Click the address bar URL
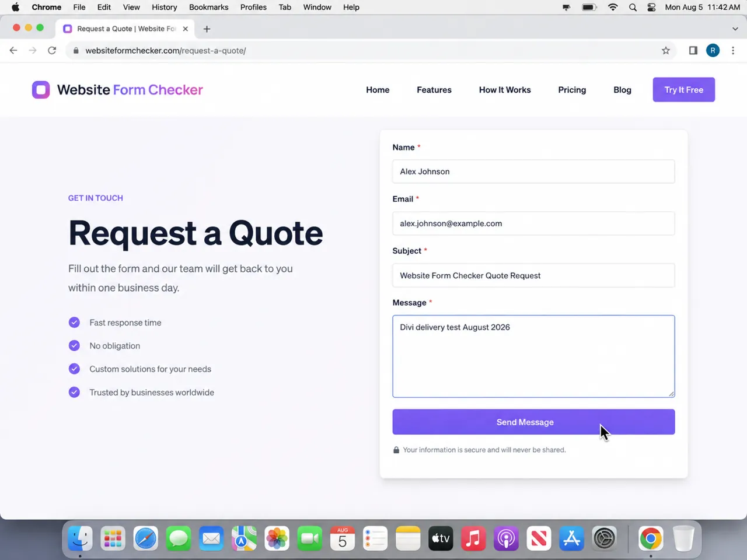This screenshot has height=560, width=747. pos(166,51)
